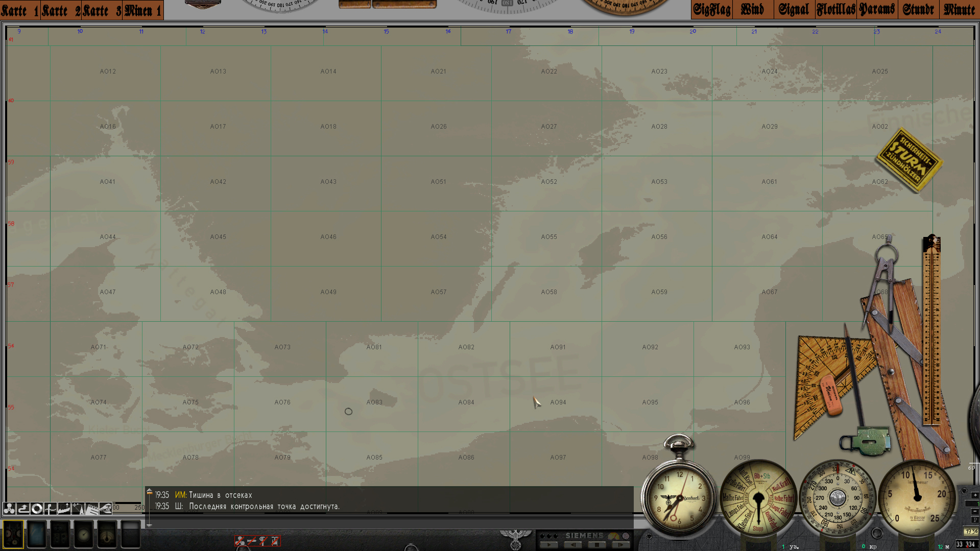Open the Wind tab
The width and height of the screenshot is (980, 551).
click(753, 10)
